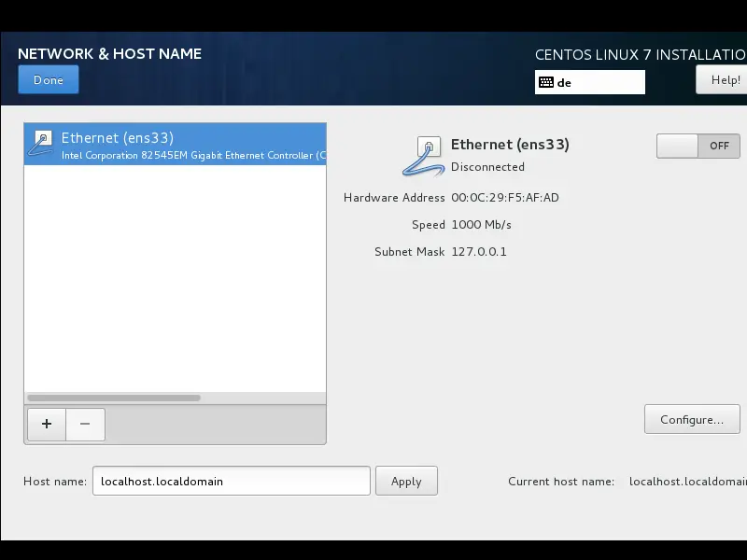Switch the de keyboard layout indicator
747x560 pixels.
coord(590,82)
